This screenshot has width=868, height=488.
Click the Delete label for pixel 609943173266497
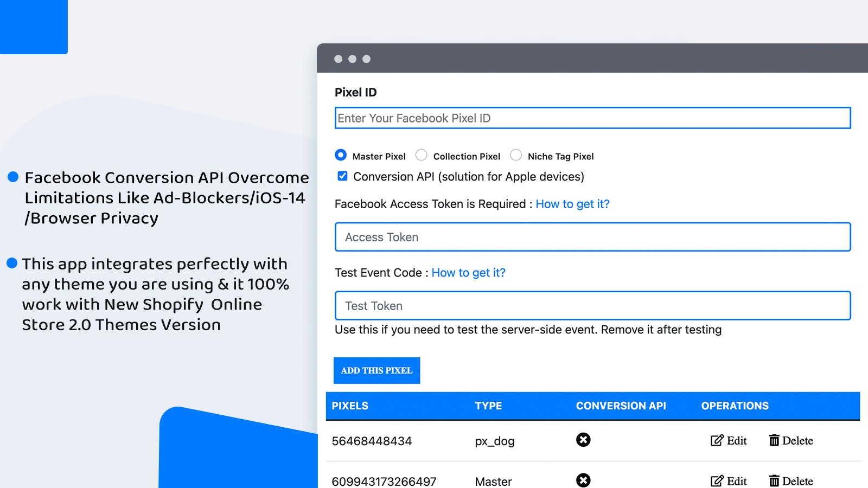pyautogui.click(x=797, y=481)
